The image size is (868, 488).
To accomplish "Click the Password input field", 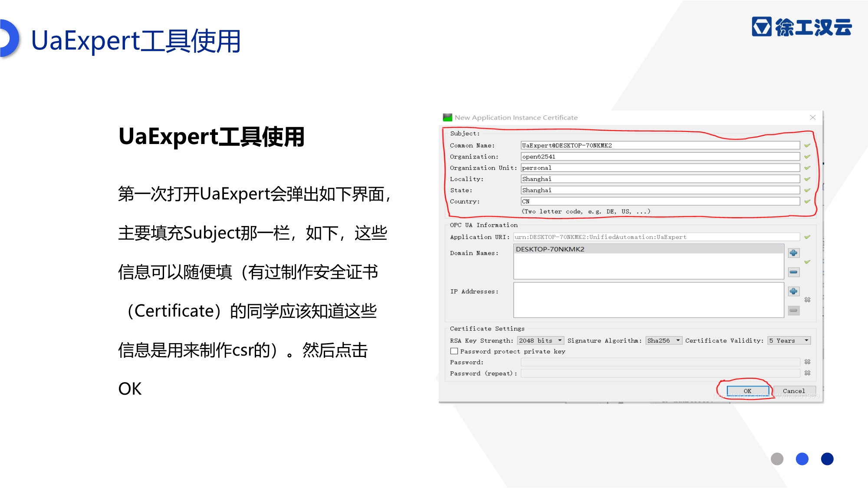I will point(660,362).
